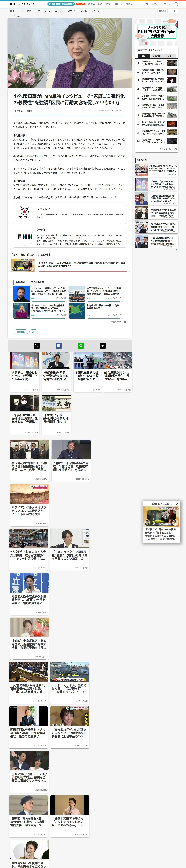Open the 林総務相 労務費 article card
The width and height of the screenshot is (186, 868).
(x=56, y=372)
